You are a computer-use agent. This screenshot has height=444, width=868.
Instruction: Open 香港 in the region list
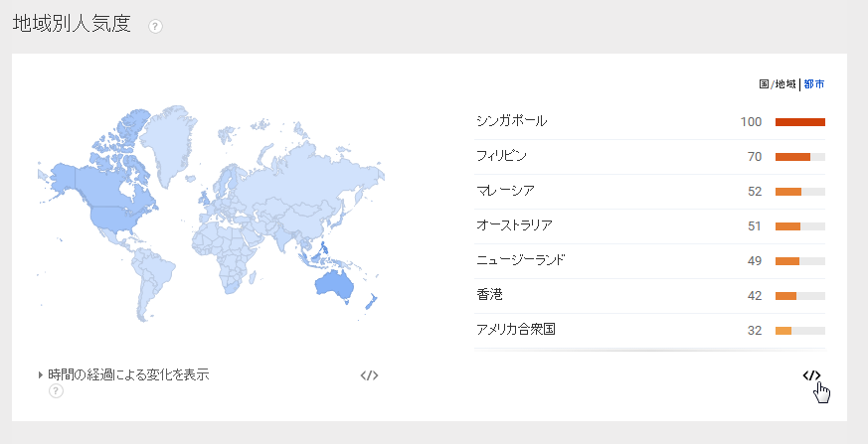pos(490,295)
